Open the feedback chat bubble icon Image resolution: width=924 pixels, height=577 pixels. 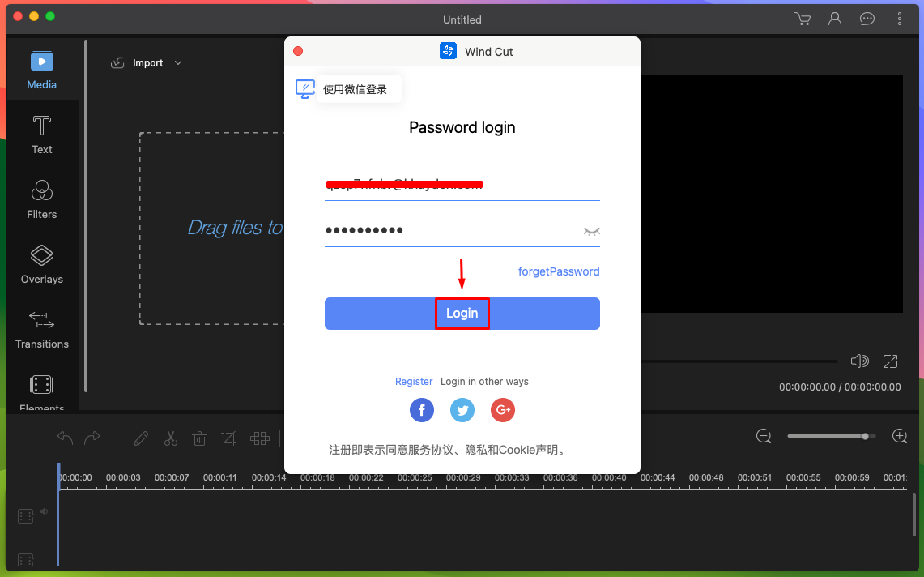tap(867, 19)
